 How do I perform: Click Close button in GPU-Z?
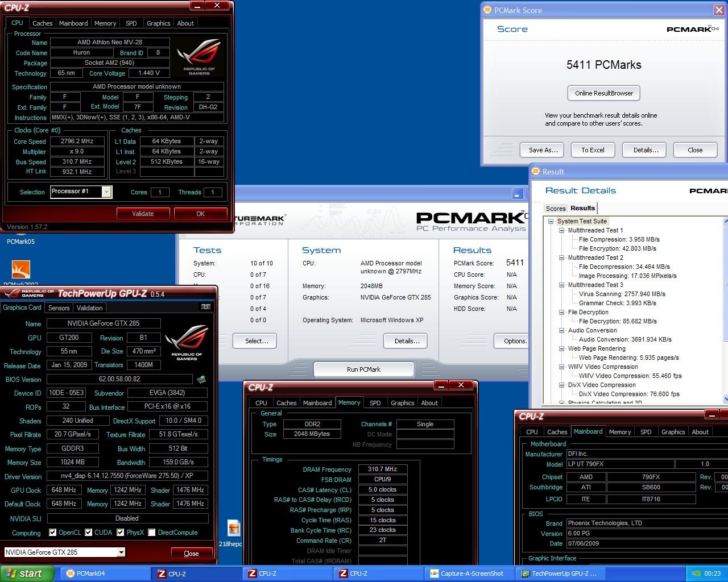click(191, 553)
